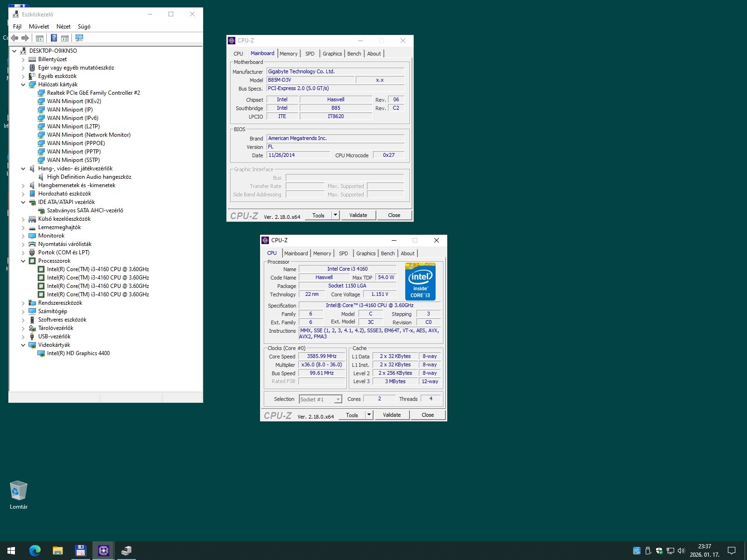Open the Socket #1 selection dropdown

point(338,399)
